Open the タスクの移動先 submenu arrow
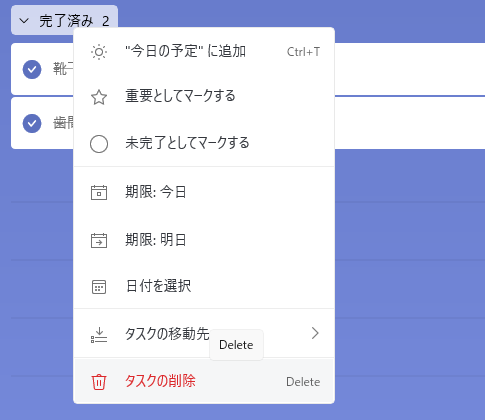Viewport: 485px width, 420px height. (315, 333)
